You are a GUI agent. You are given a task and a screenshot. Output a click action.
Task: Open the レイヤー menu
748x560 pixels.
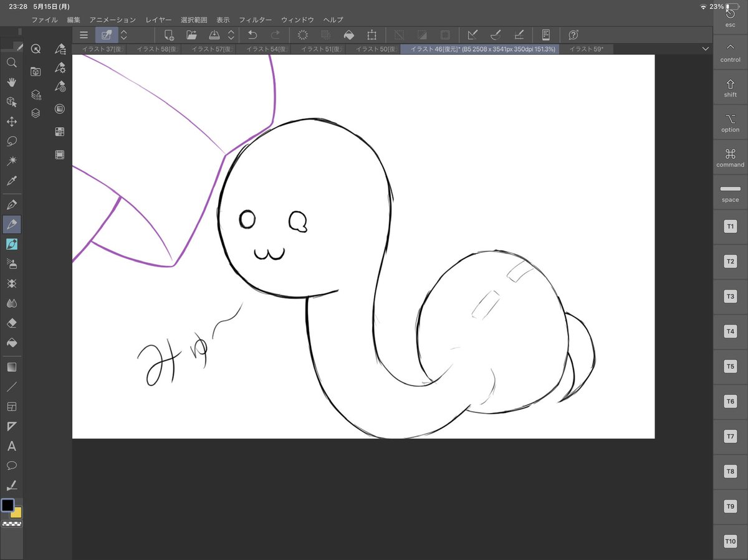tap(158, 20)
